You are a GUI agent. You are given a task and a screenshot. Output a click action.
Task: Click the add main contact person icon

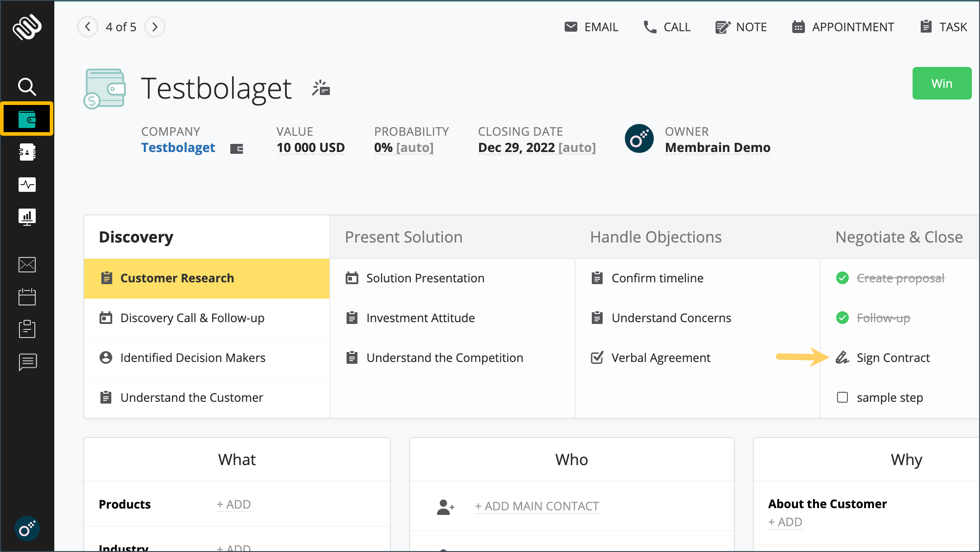point(445,506)
